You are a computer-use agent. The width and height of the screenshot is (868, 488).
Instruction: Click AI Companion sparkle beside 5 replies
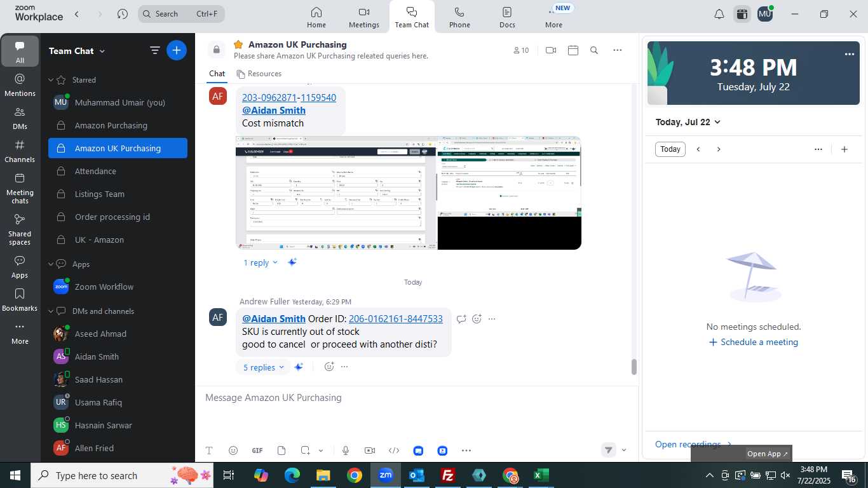pyautogui.click(x=299, y=367)
